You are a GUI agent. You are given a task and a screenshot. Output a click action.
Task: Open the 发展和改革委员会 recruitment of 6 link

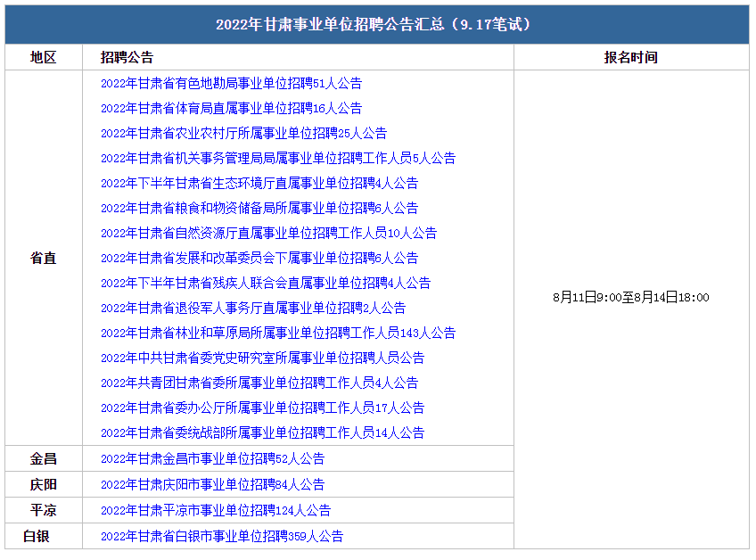click(x=259, y=258)
